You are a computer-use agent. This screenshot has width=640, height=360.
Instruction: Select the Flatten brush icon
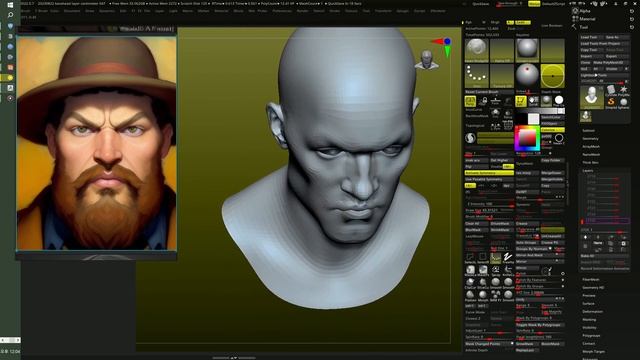tap(470, 296)
